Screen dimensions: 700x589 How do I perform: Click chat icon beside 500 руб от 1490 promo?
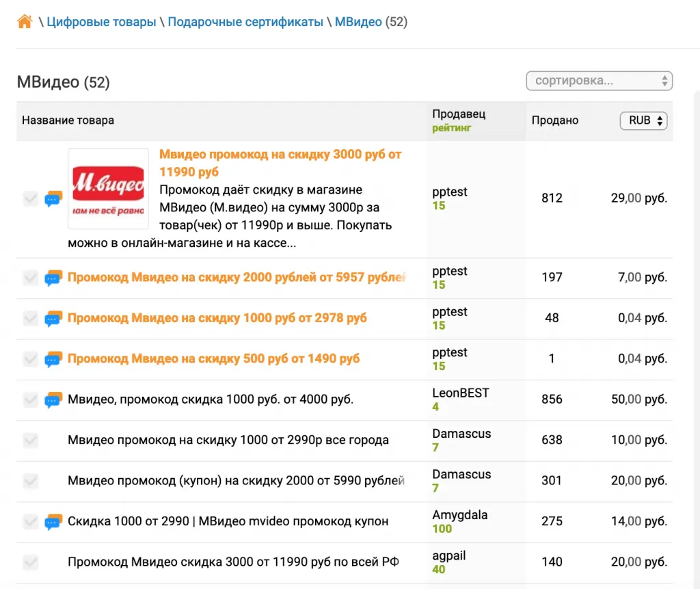point(53,359)
